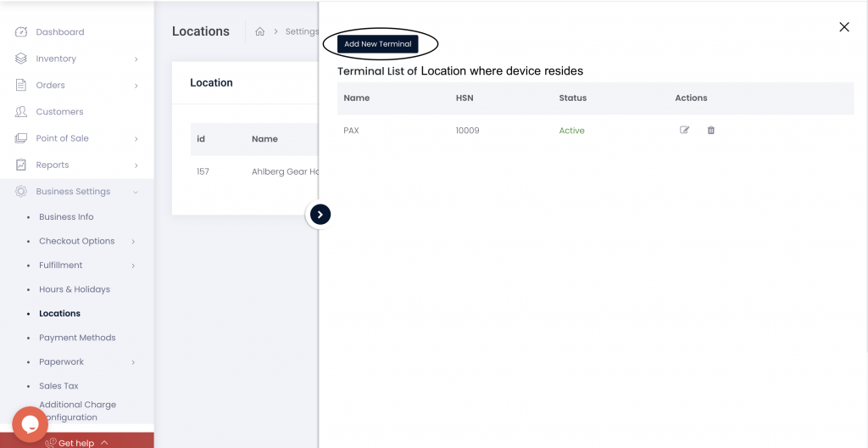Delete the PAX terminal with trash icon
Viewport: 868px width, 448px height.
point(711,131)
